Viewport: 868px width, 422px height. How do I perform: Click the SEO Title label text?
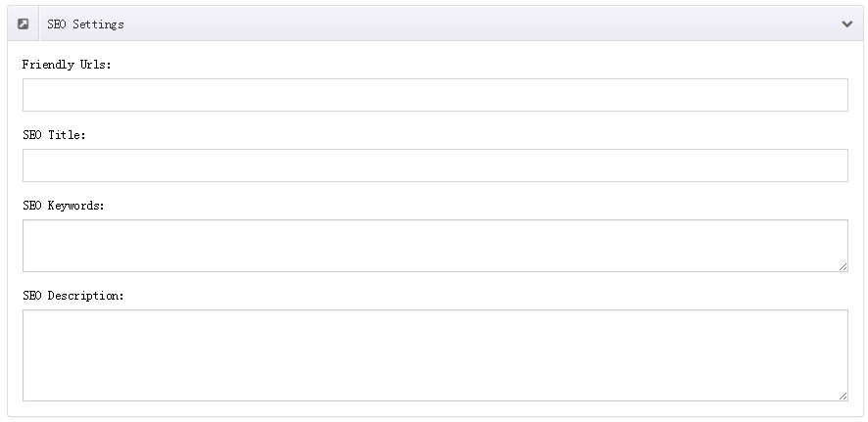[x=54, y=135]
